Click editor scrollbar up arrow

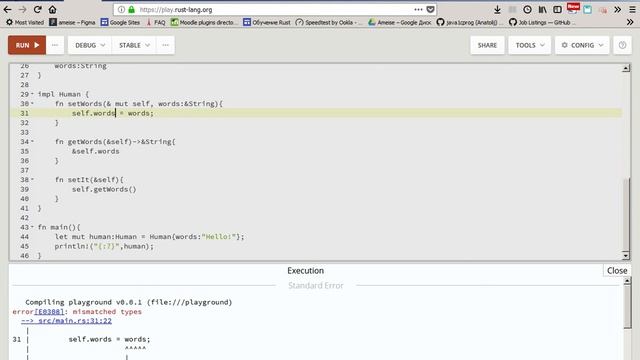tap(626, 69)
